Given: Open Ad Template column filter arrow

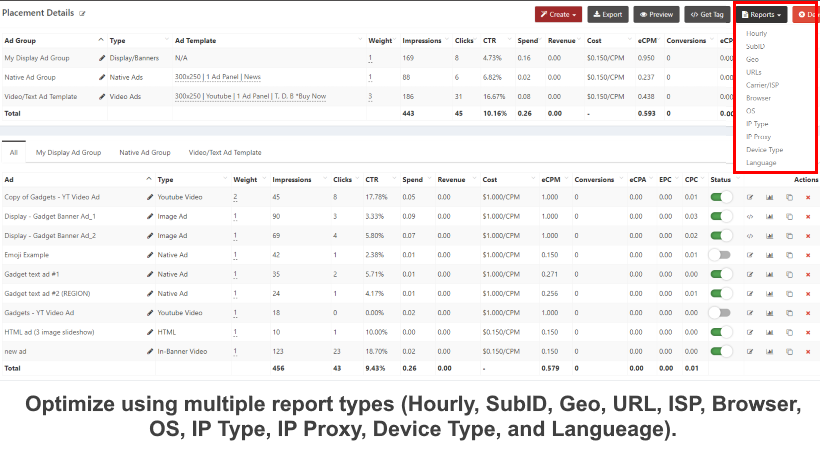Looking at the screenshot, I should pos(360,40).
